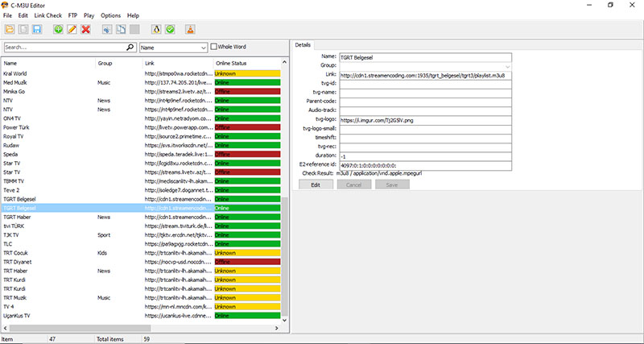644x344 pixels.
Task: Open a playlist file with folder icon
Action: (9, 29)
